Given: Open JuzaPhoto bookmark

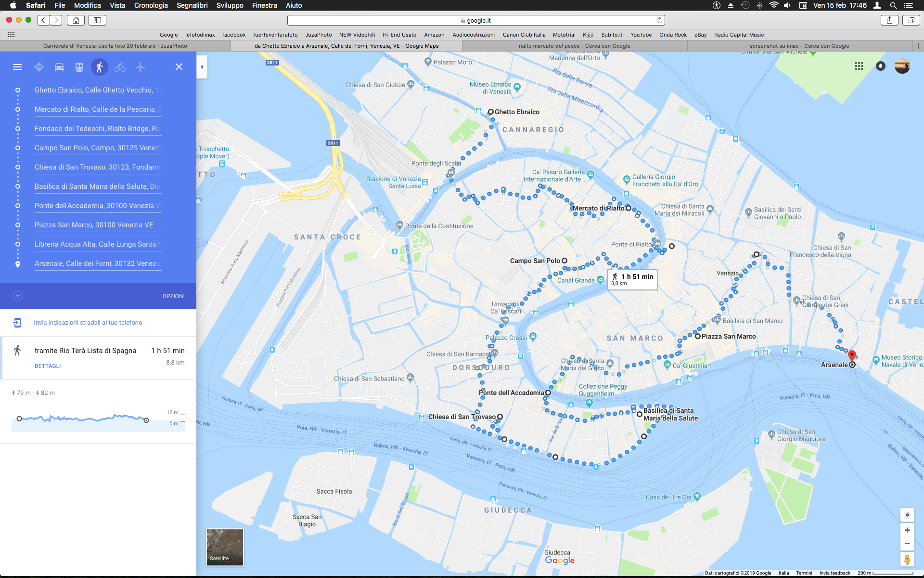Looking at the screenshot, I should point(318,35).
